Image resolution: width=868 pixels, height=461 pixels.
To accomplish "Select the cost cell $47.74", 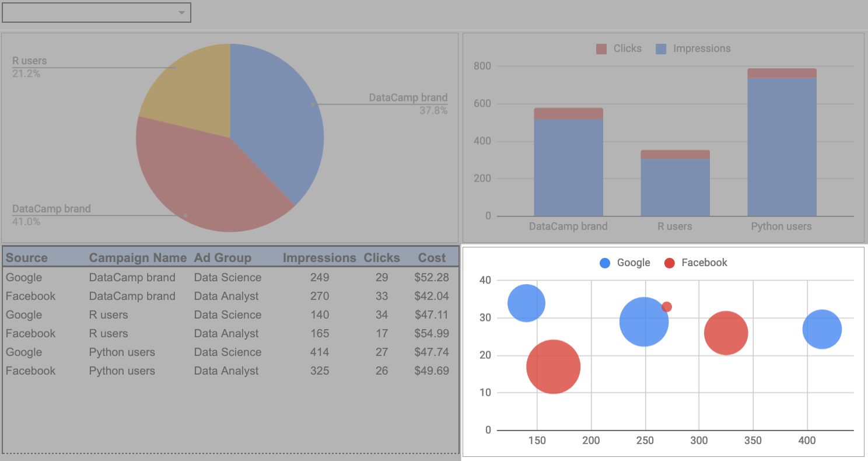I will click(432, 352).
